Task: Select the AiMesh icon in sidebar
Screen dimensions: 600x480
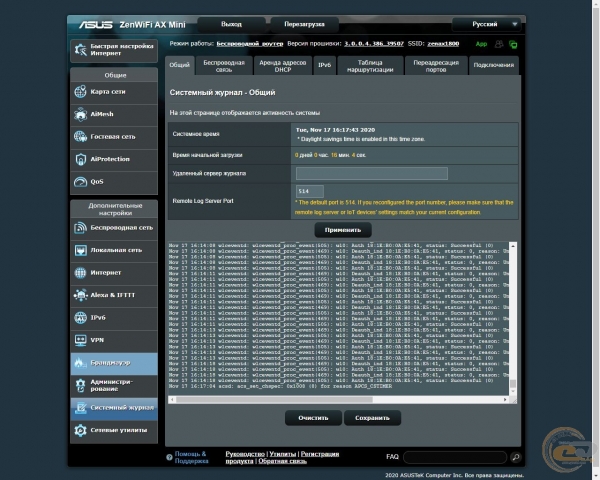Action: [80, 114]
